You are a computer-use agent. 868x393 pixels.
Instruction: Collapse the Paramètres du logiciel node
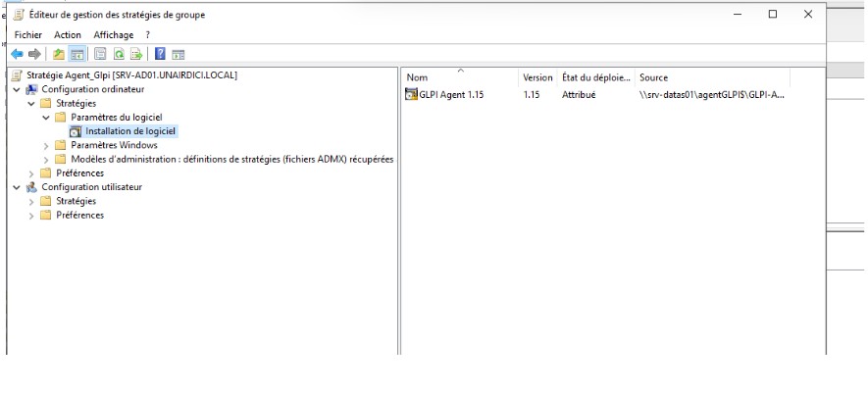tap(46, 118)
